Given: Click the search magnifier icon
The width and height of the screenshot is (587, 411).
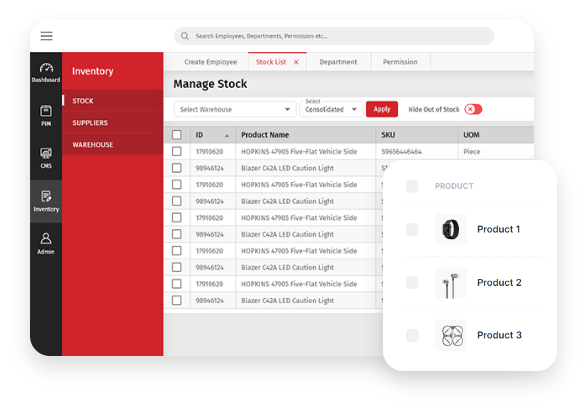Looking at the screenshot, I should [185, 36].
